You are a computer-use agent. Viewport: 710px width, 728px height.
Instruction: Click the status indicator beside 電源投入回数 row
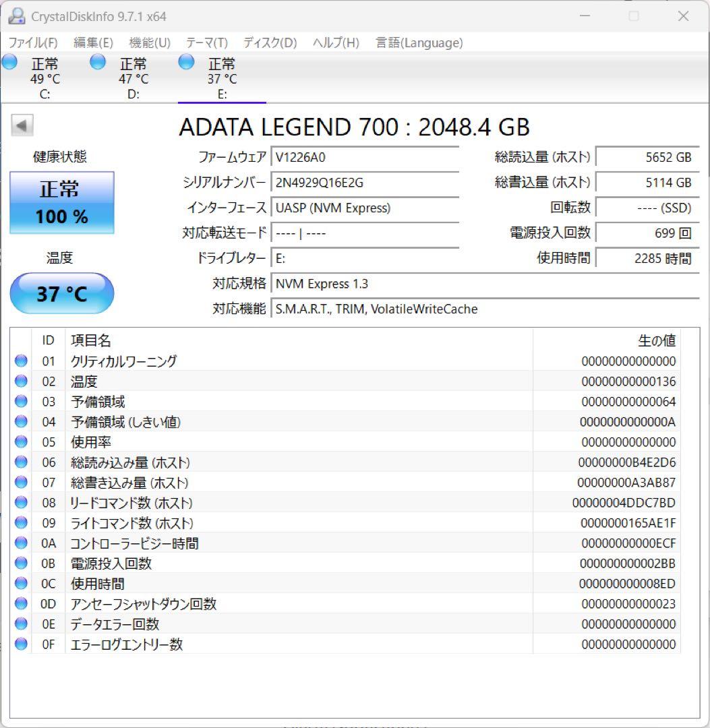(x=20, y=563)
